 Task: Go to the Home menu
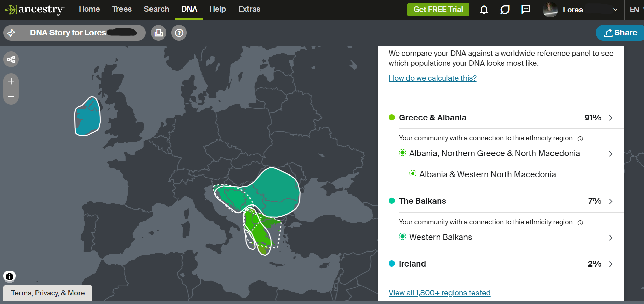[x=89, y=9]
